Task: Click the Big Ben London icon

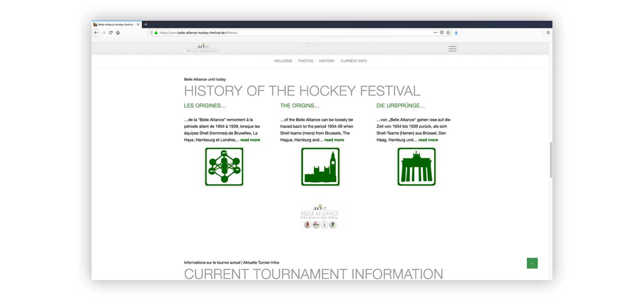Action: point(320,167)
